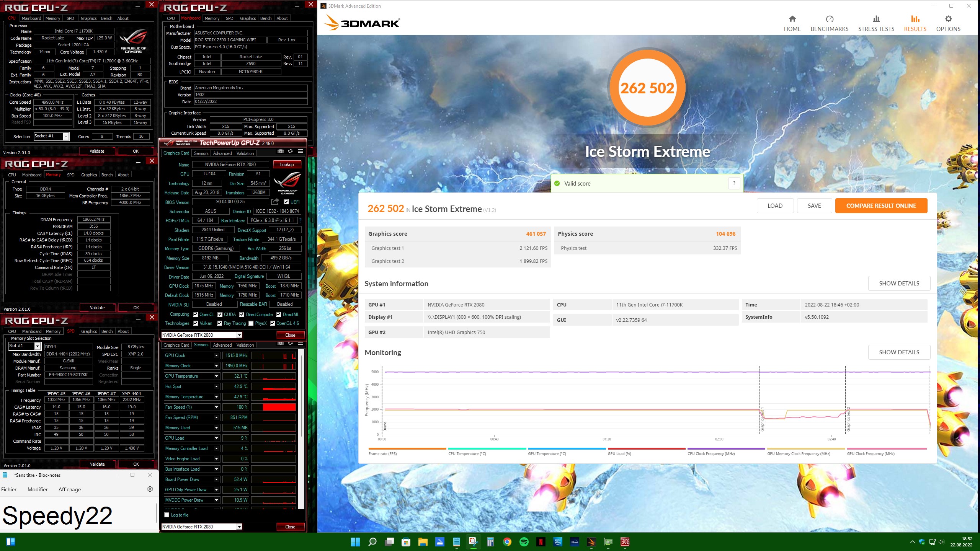Expand the Board Power Draw sensor dropdown

click(216, 479)
